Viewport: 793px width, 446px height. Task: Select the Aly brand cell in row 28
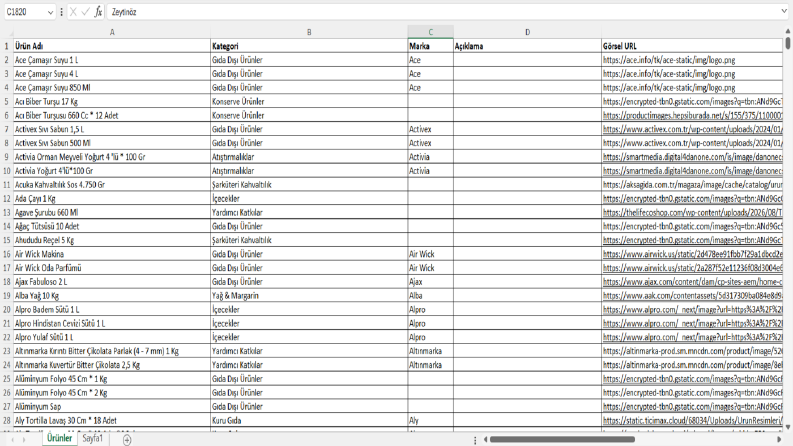430,420
